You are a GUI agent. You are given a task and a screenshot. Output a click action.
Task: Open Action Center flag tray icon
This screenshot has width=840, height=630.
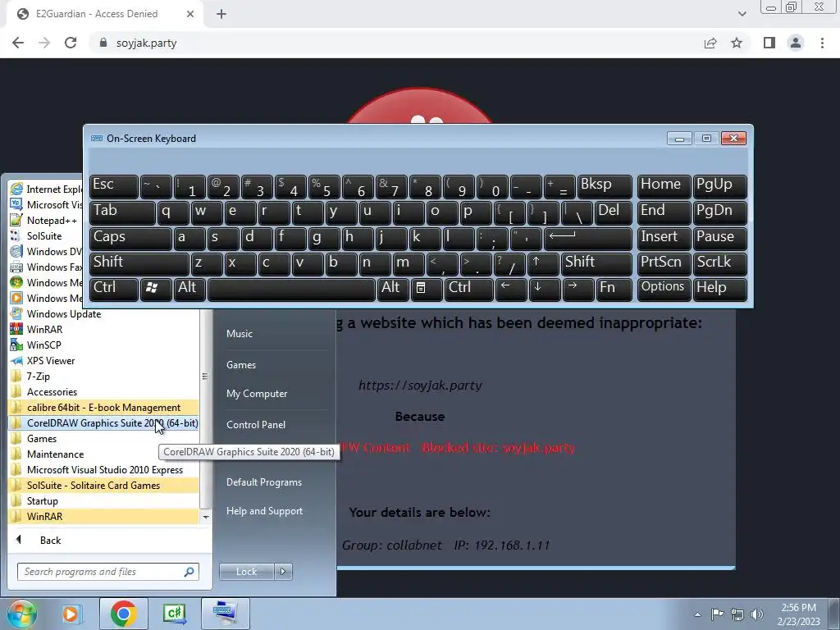click(x=717, y=614)
